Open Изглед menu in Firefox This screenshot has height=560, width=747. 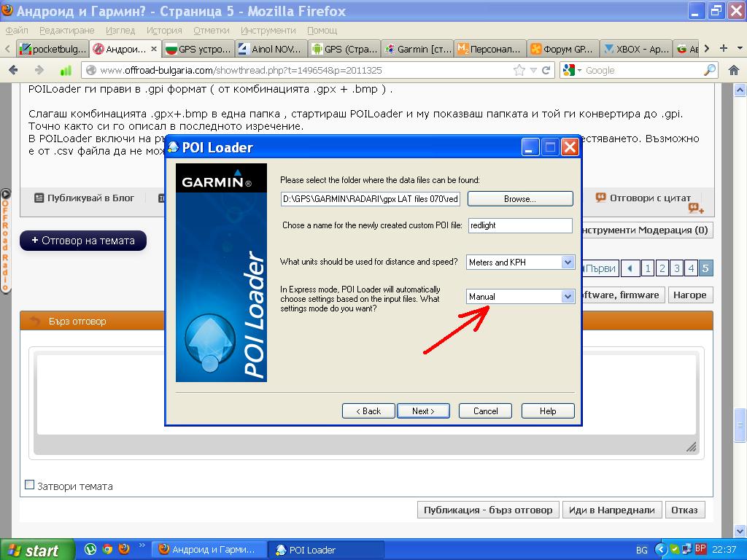click(120, 31)
